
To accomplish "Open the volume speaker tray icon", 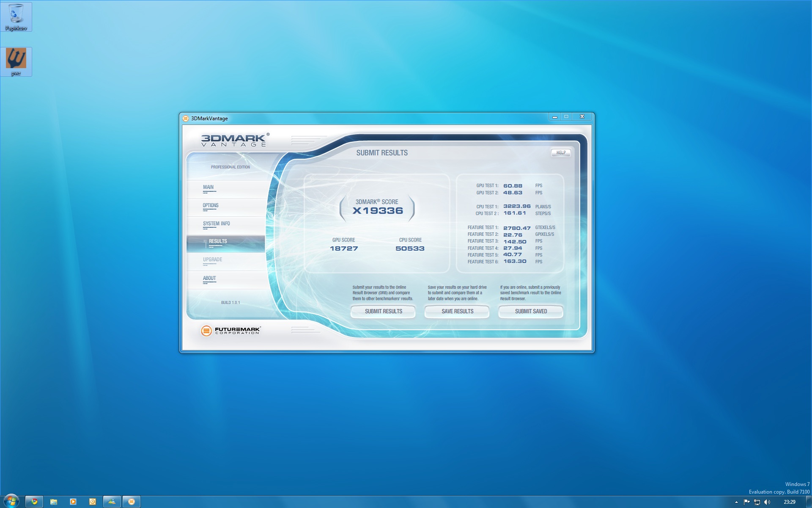I will (x=767, y=502).
